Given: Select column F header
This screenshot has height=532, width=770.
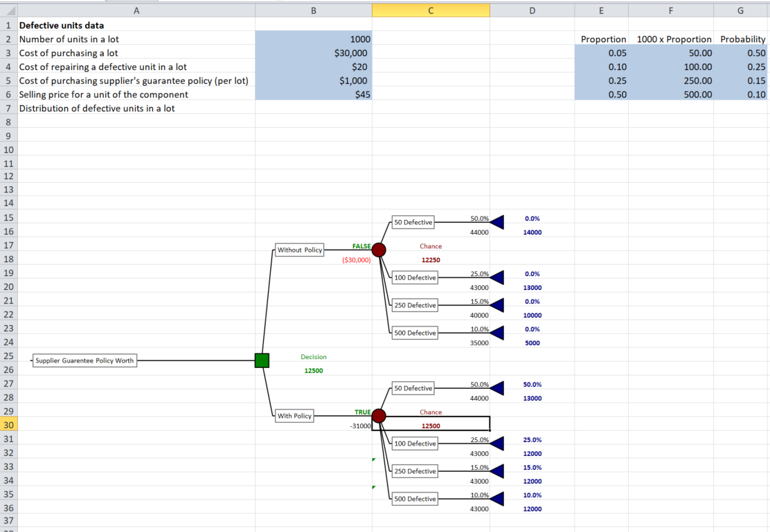Looking at the screenshot, I should pyautogui.click(x=671, y=10).
